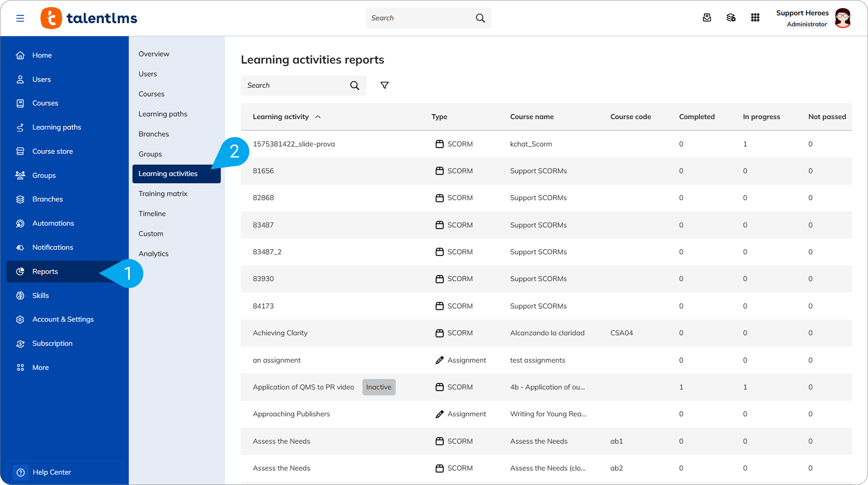Screen dimensions: 868x485
Task: Click the Inactive badge on the QMS video
Action: (379, 387)
